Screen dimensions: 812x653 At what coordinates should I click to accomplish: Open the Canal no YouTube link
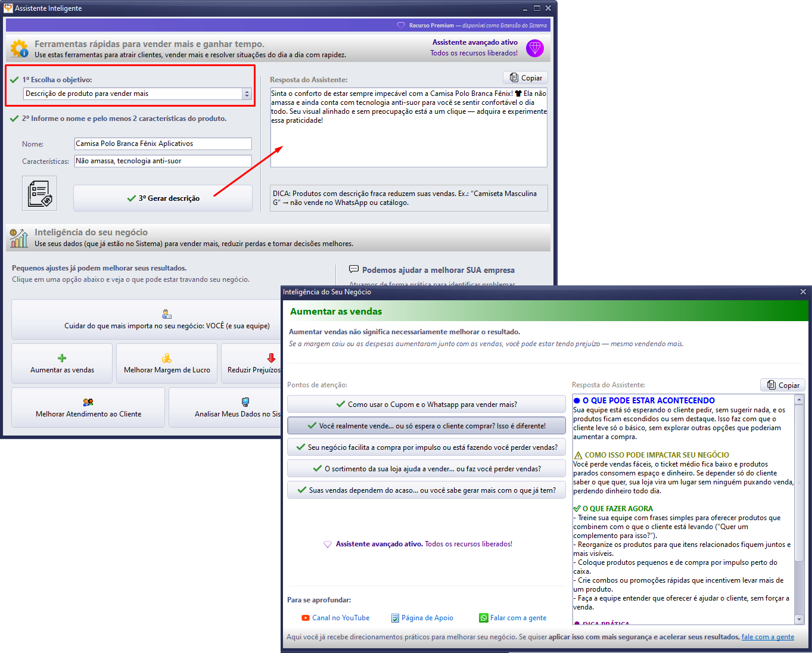pos(335,618)
